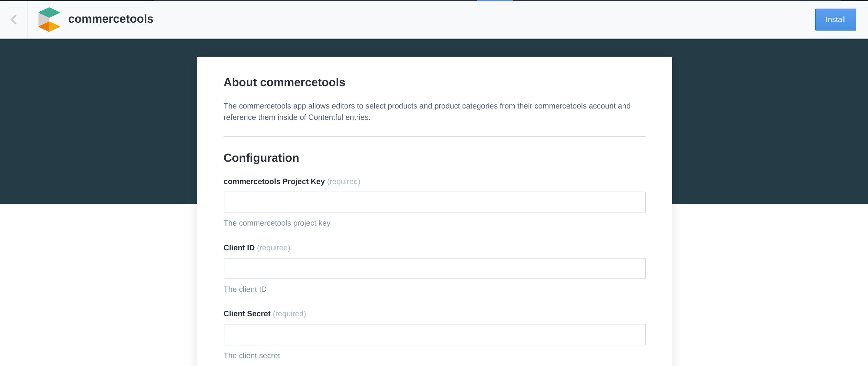Click into the Client ID input box
Viewport: 868px width, 366px height.
pyautogui.click(x=434, y=268)
